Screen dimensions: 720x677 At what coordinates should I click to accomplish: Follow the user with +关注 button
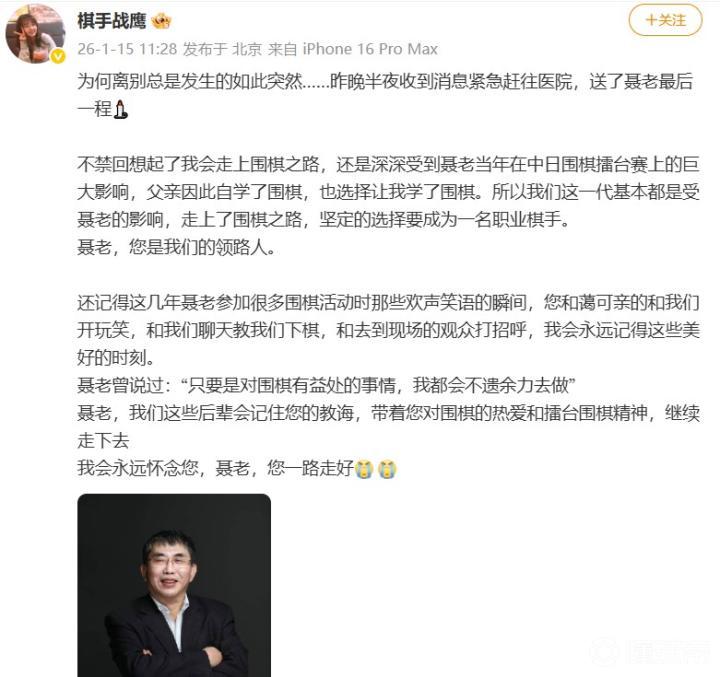click(665, 20)
